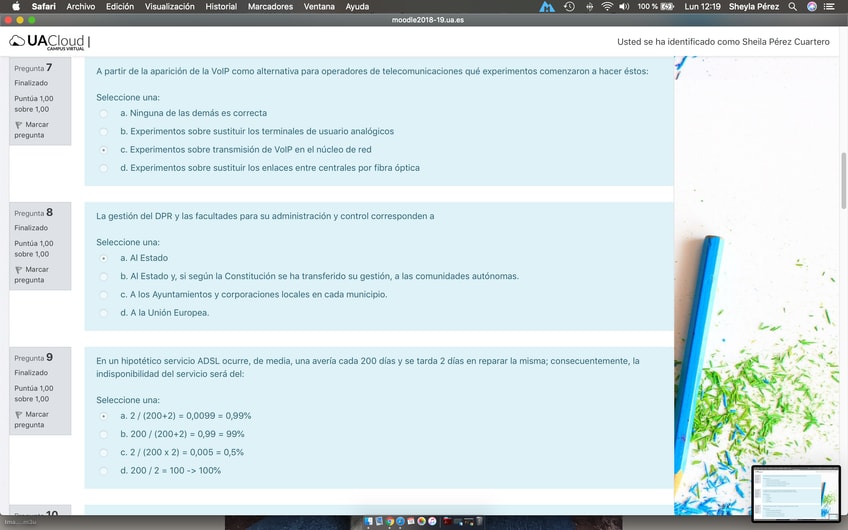Click question text 'La gestión del DPR y las facultades'
The height and width of the screenshot is (530, 848).
(x=265, y=216)
